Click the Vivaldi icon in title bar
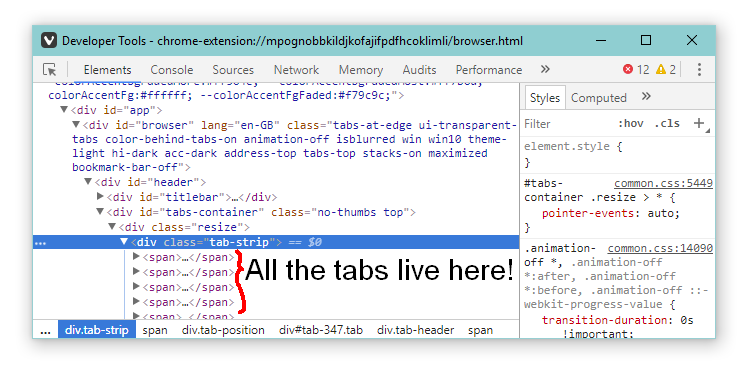Screen dimensions: 750x378 coord(49,41)
